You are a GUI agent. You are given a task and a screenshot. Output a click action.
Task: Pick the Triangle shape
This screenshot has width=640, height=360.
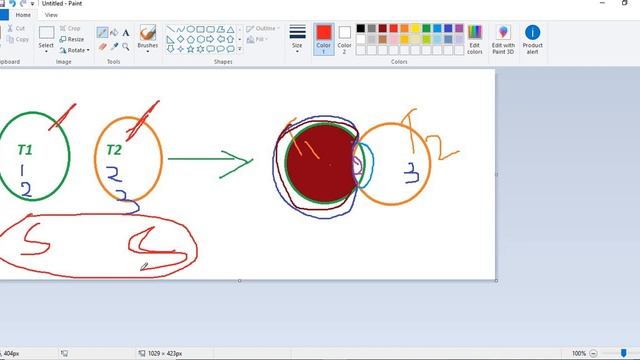pyautogui.click(x=230, y=29)
